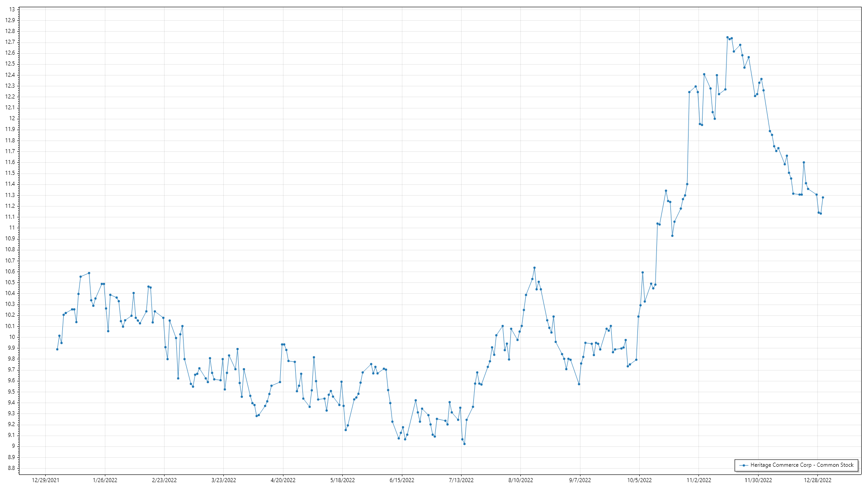This screenshot has height=488, width=868.
Task: Click the 8.8 label on the y-axis
Action: (x=10, y=468)
